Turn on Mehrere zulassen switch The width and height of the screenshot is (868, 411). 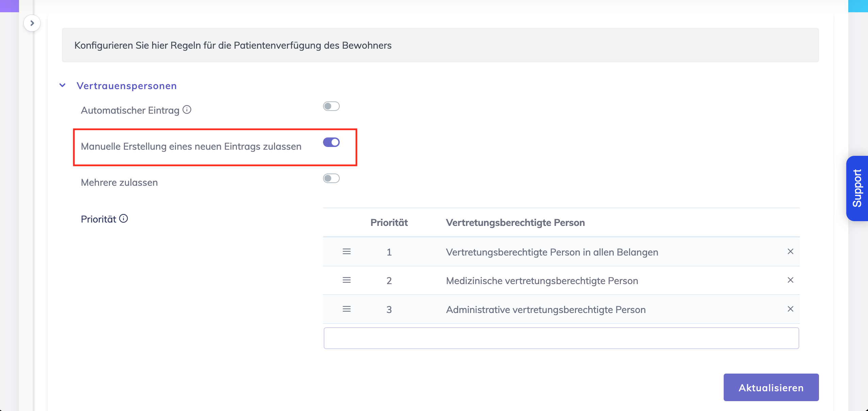331,179
